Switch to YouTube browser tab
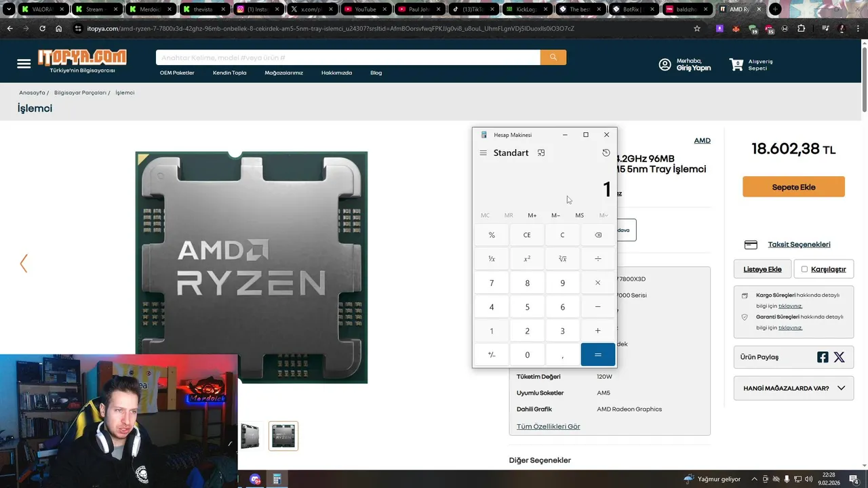The image size is (868, 488). click(365, 9)
